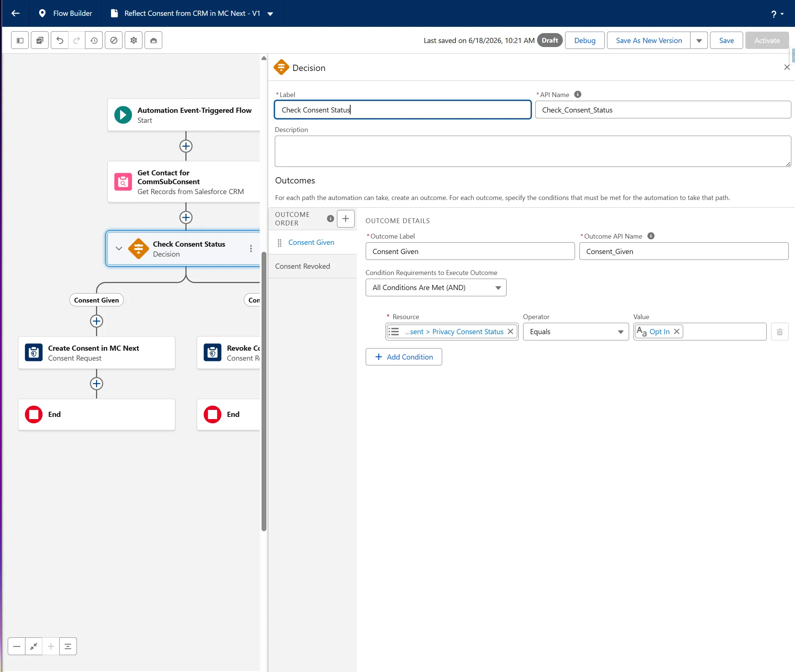The width and height of the screenshot is (795, 672).
Task: Select the End element under Revoke Consent
Action: point(228,414)
